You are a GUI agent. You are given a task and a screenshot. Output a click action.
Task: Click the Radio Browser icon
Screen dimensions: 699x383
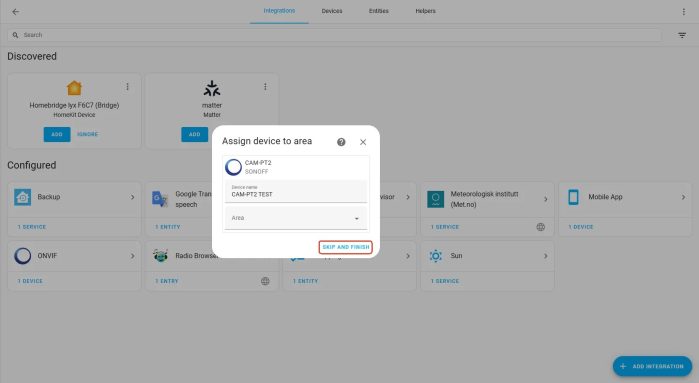(x=160, y=256)
